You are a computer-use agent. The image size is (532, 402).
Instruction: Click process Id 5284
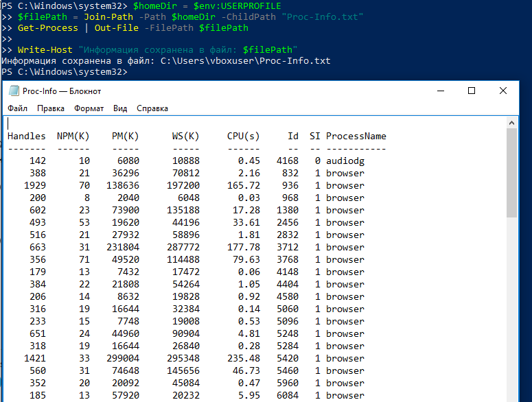[x=288, y=346]
